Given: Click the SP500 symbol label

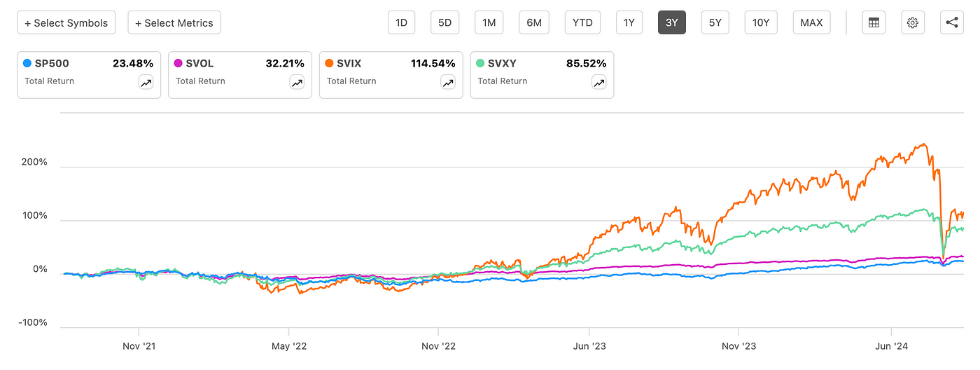Looking at the screenshot, I should pyautogui.click(x=52, y=63).
